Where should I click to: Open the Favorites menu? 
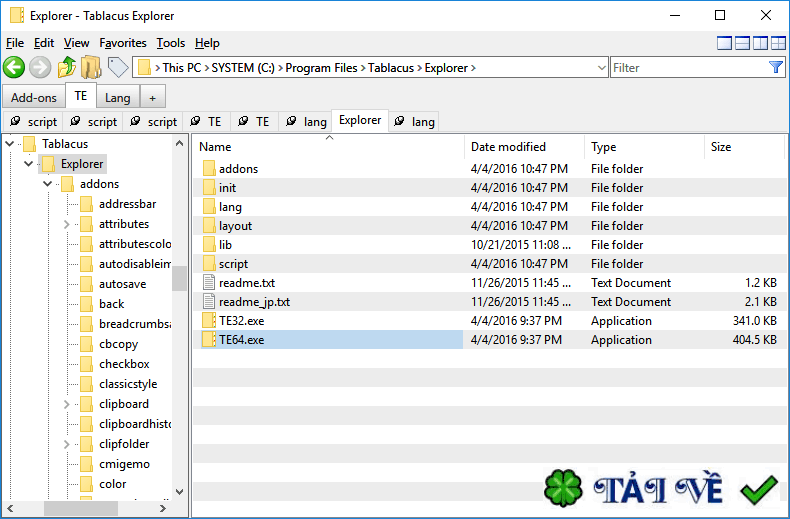coord(123,43)
